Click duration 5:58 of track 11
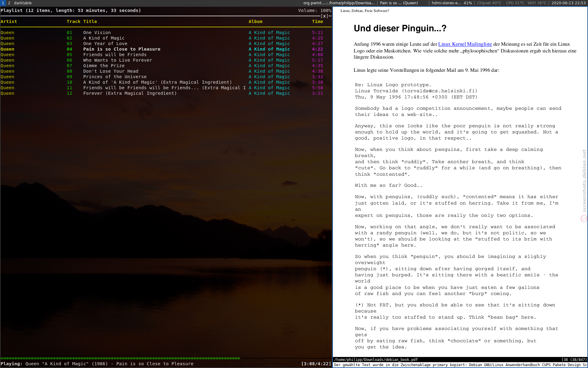 tap(318, 88)
